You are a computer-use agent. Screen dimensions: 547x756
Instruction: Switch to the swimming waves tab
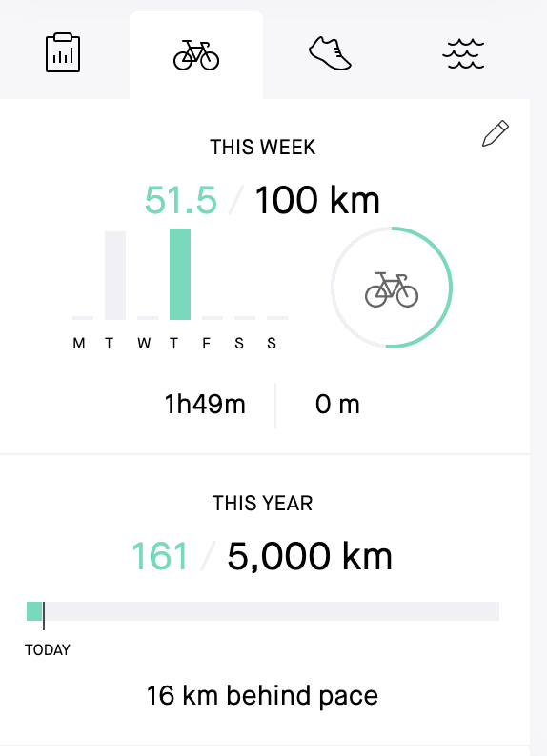pos(463,53)
